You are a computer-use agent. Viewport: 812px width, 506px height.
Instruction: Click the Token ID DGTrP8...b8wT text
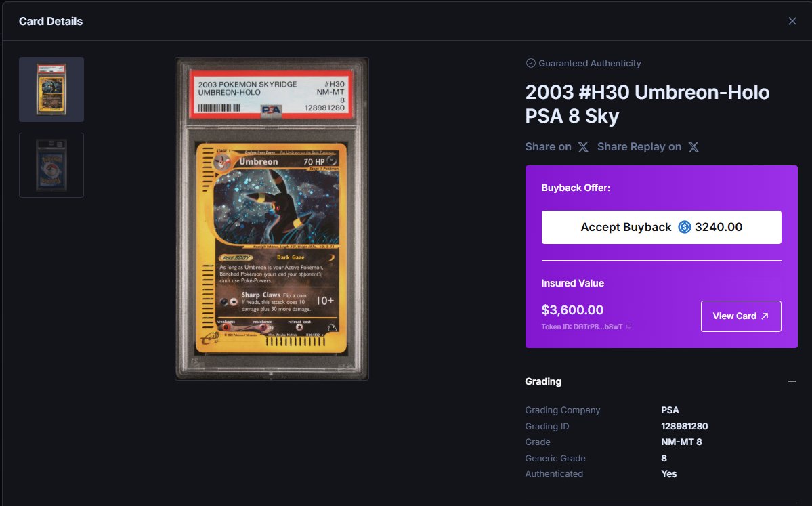[582, 326]
